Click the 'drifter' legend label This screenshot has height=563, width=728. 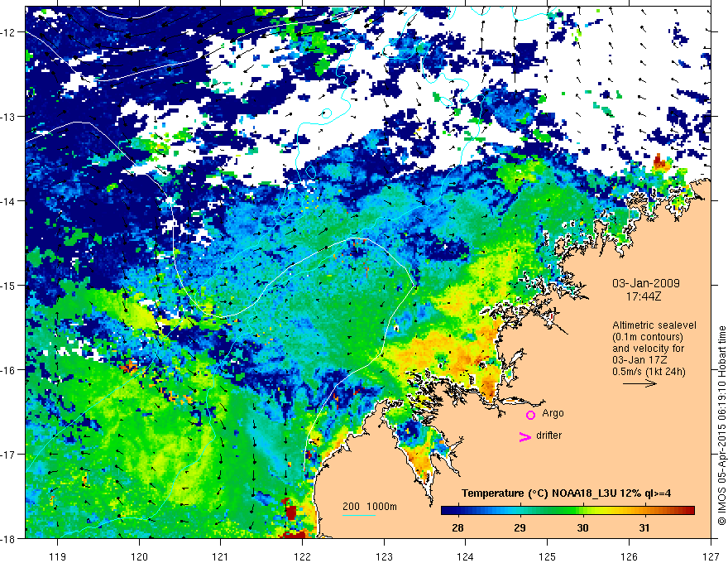(548, 435)
